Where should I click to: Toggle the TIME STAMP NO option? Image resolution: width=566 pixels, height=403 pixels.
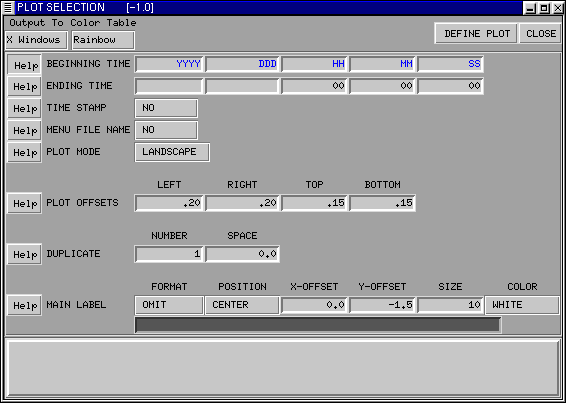tap(166, 108)
